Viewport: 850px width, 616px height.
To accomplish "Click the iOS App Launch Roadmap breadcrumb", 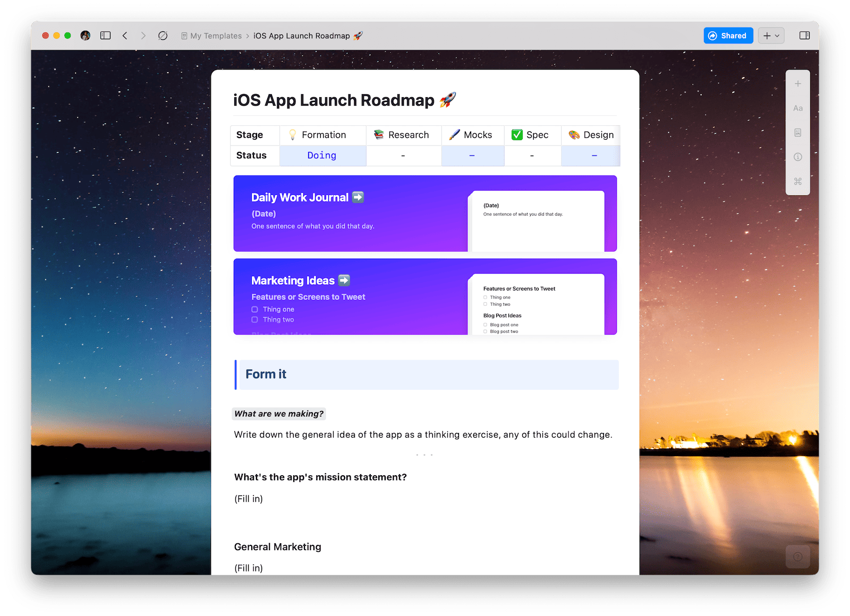I will 308,36.
